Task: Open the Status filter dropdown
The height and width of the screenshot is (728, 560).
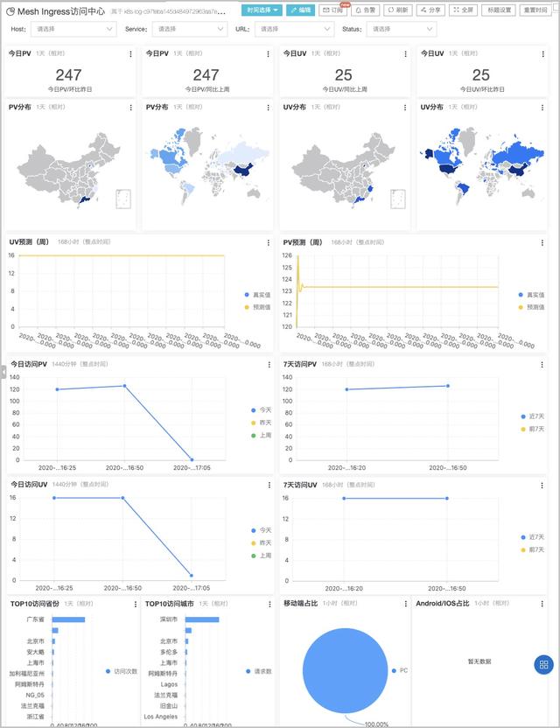Action: pyautogui.click(x=402, y=29)
